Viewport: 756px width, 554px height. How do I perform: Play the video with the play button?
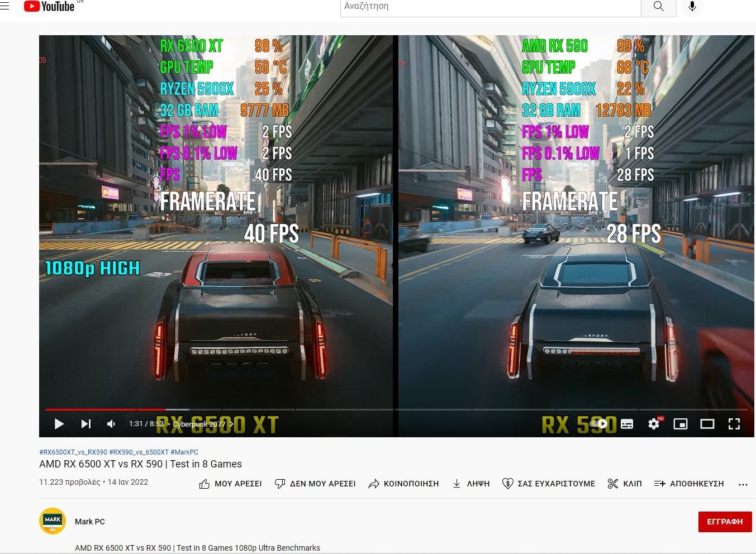tap(59, 424)
